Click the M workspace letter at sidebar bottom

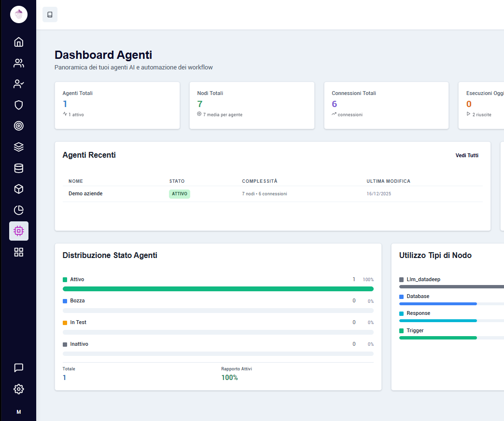(18, 412)
